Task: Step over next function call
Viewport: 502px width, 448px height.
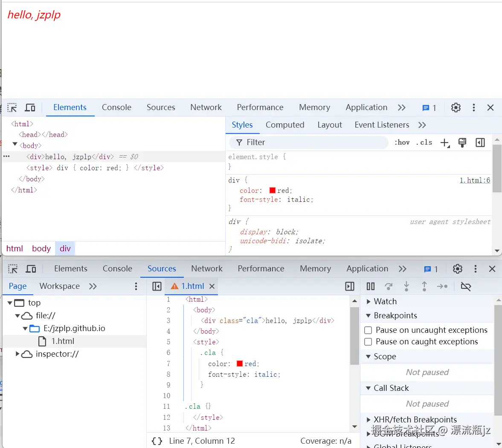Action: click(388, 286)
